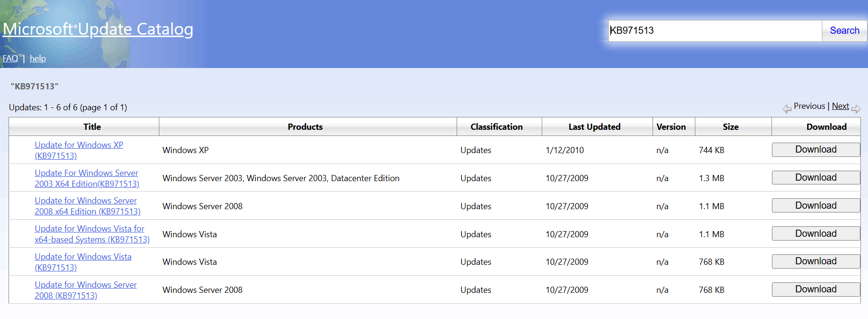Download the Windows Server 2008 768 KB update

816,290
